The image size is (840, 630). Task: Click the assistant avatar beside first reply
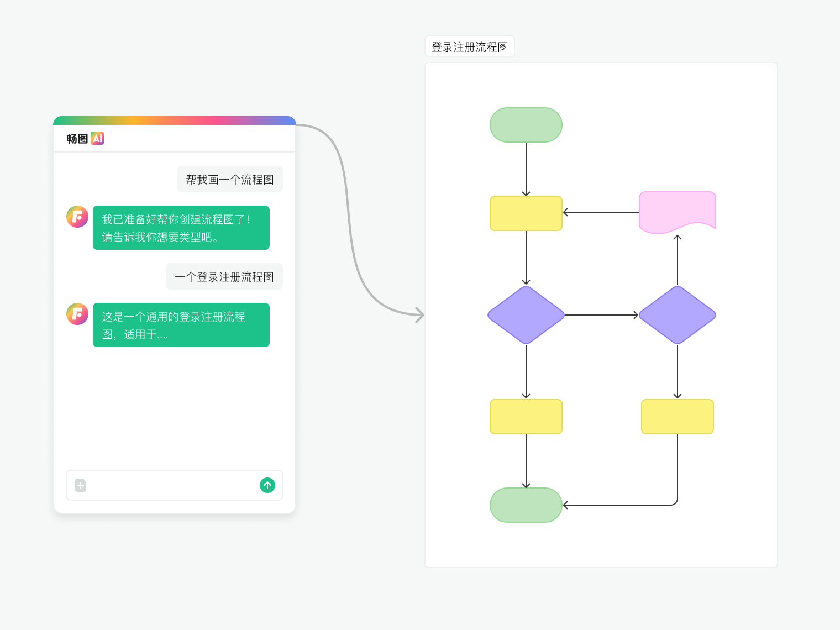point(77,217)
